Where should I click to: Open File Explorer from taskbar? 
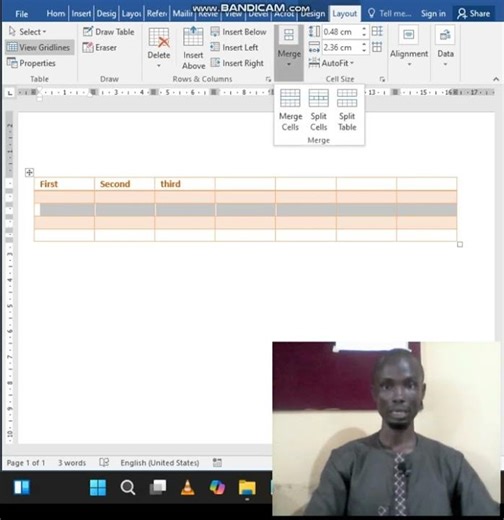[x=247, y=488]
